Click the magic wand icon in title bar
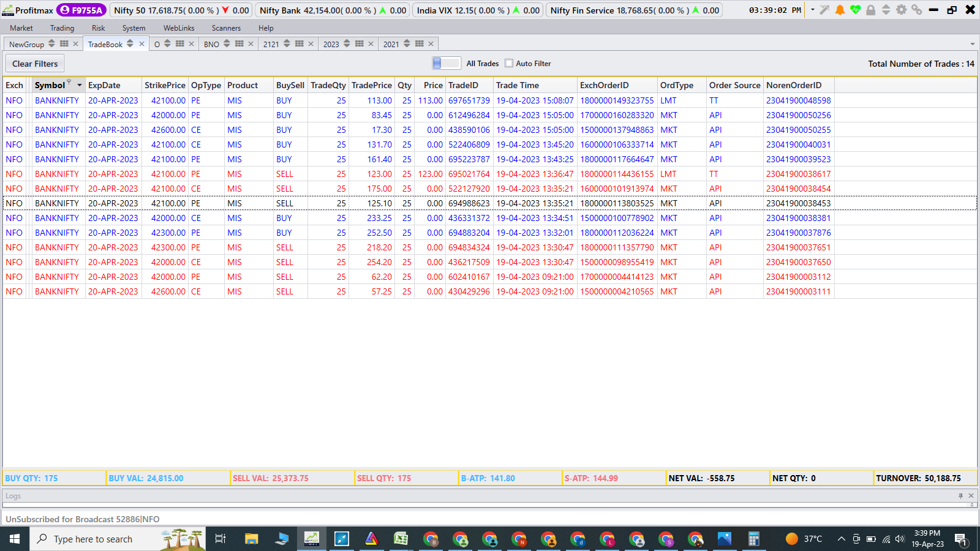The image size is (980, 551). [x=824, y=10]
